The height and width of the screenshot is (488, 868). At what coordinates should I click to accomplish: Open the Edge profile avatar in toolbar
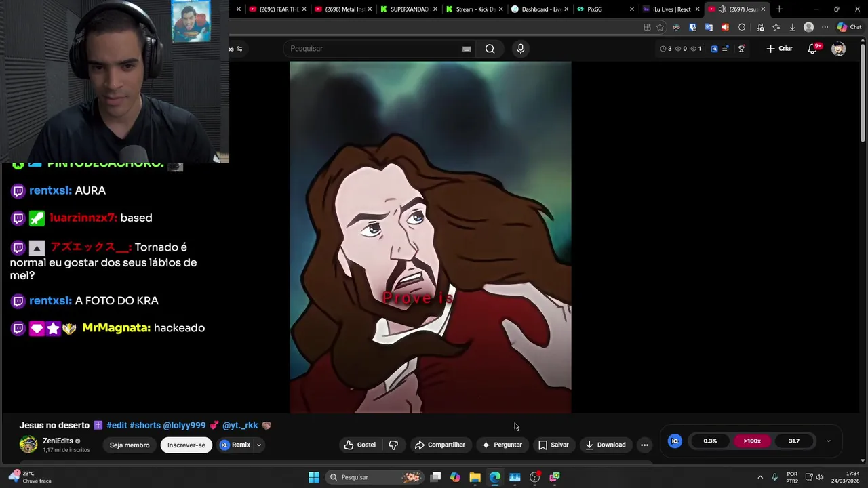click(808, 27)
